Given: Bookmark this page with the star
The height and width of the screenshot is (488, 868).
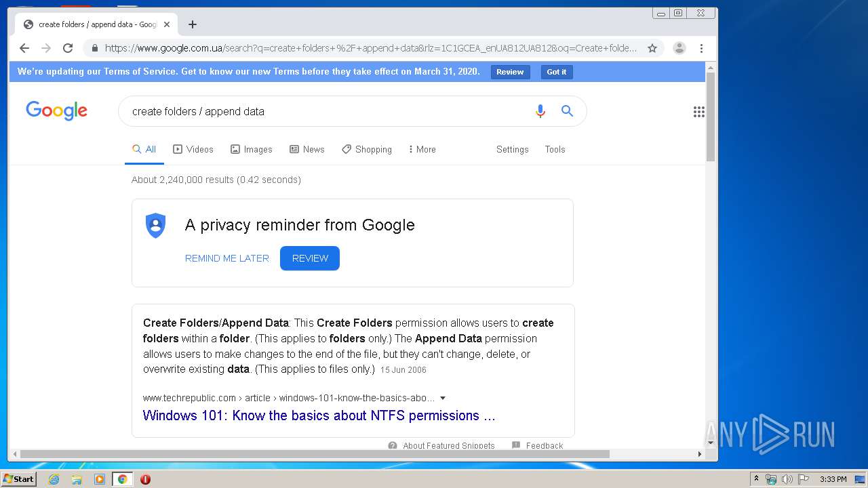Looking at the screenshot, I should (652, 48).
